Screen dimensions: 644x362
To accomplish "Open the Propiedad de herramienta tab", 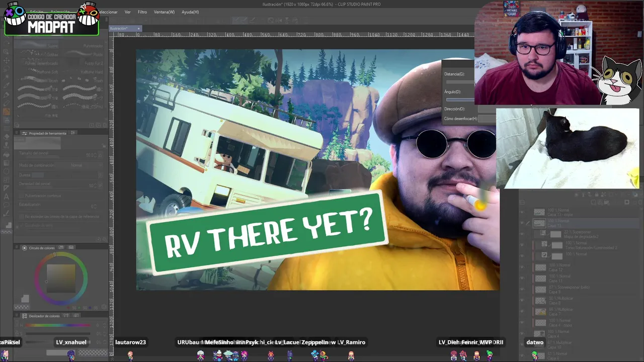I will [x=47, y=133].
